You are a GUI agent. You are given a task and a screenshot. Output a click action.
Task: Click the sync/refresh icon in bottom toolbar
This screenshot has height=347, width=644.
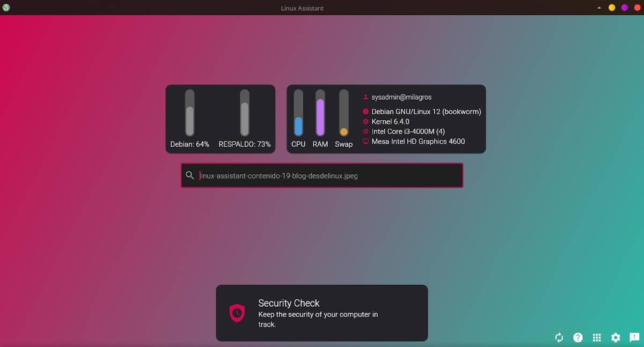pos(559,337)
